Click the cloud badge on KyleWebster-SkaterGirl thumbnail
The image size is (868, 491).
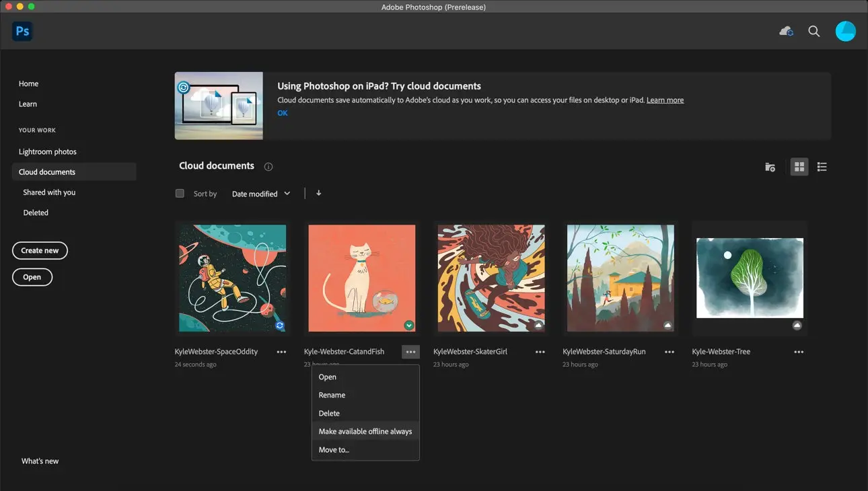pyautogui.click(x=539, y=325)
